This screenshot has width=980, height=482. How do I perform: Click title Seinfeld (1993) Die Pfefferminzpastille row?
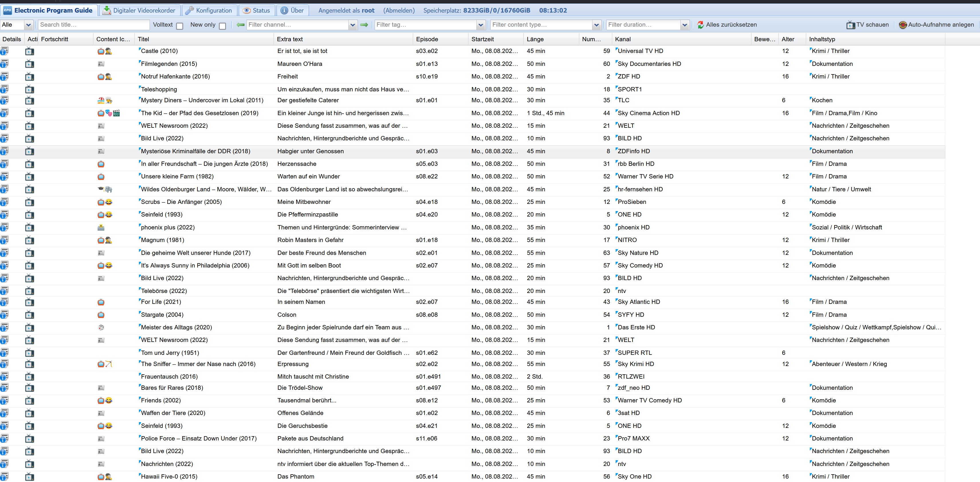click(x=162, y=215)
